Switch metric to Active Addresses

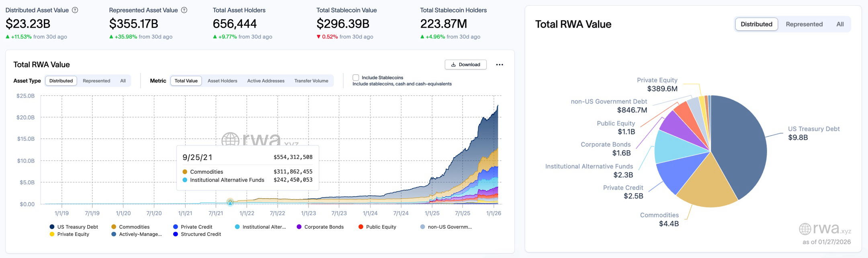pyautogui.click(x=266, y=81)
